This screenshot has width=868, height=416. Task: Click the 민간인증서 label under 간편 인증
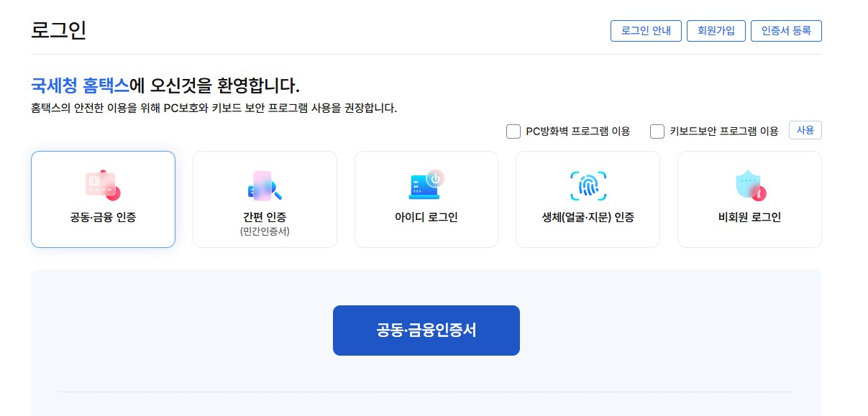pyautogui.click(x=265, y=232)
